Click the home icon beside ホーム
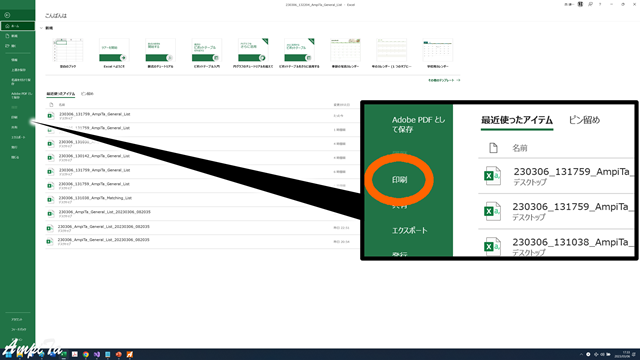This screenshot has height=360, width=640. point(7,26)
